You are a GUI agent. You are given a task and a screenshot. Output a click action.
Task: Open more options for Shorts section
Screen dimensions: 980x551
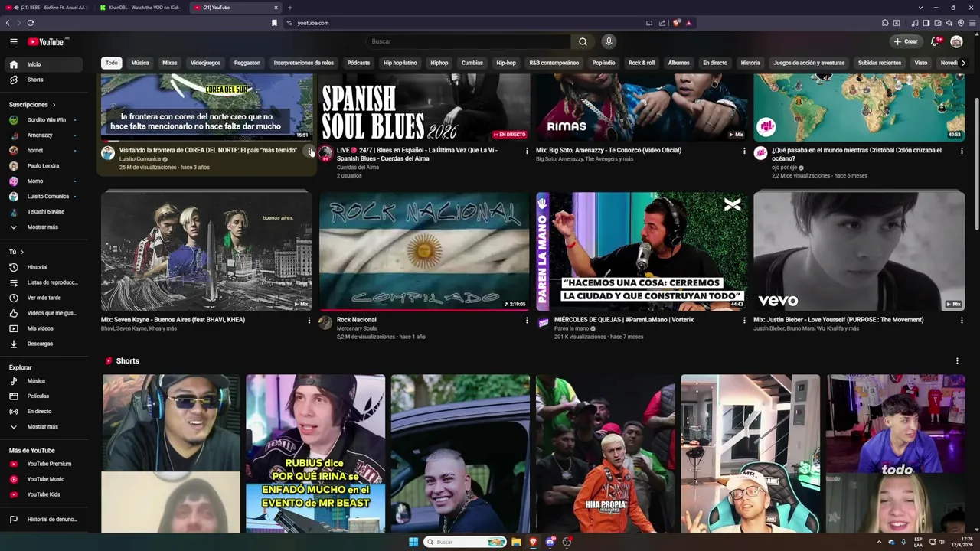[x=956, y=361]
